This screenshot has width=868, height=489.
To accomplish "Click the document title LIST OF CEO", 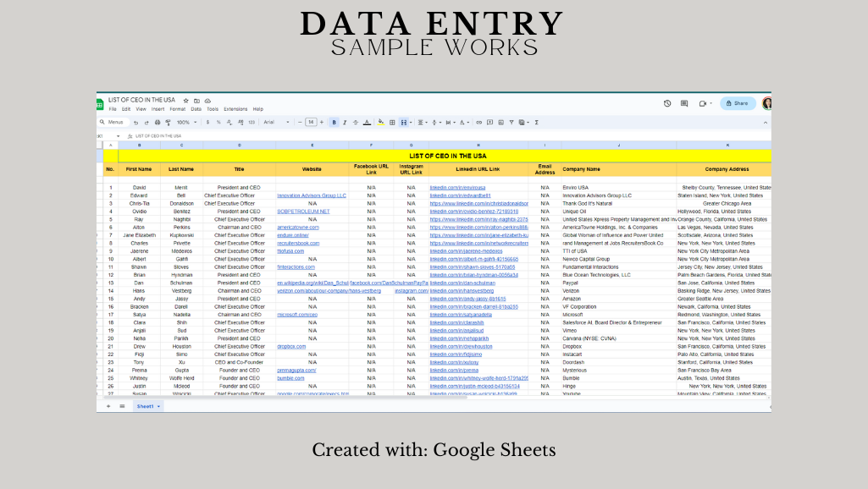I will [141, 100].
